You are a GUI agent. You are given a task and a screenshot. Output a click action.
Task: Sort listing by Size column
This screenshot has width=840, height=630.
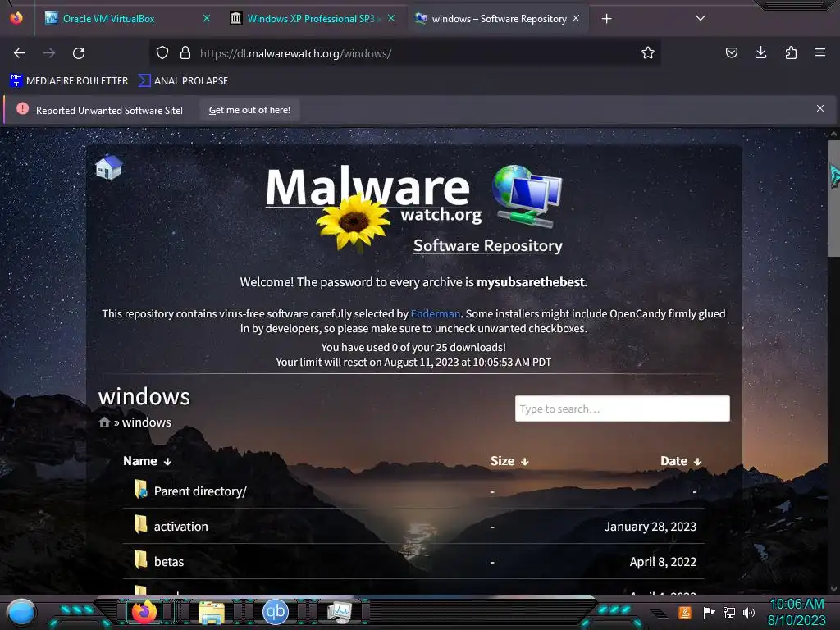click(x=509, y=461)
